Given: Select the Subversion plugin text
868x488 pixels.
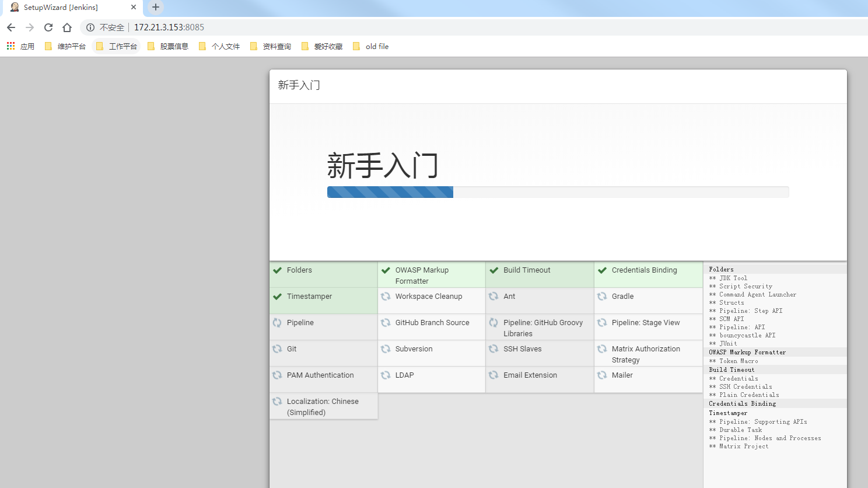Looking at the screenshot, I should coord(414,349).
